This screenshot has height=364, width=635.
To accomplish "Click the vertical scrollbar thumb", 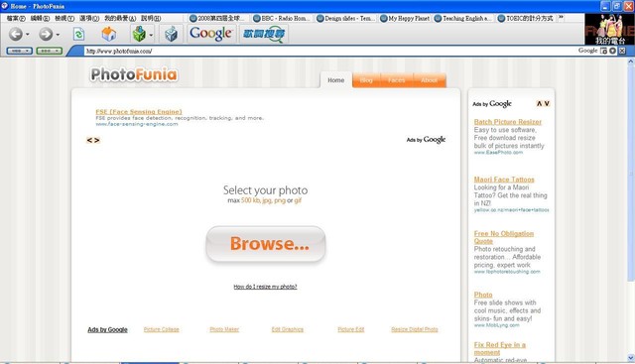I will tap(631, 174).
